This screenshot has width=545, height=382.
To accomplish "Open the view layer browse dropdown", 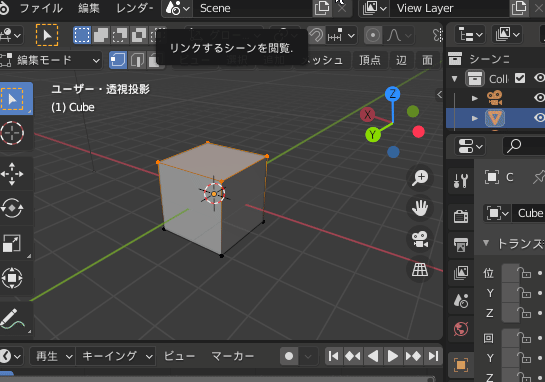I will (x=374, y=8).
